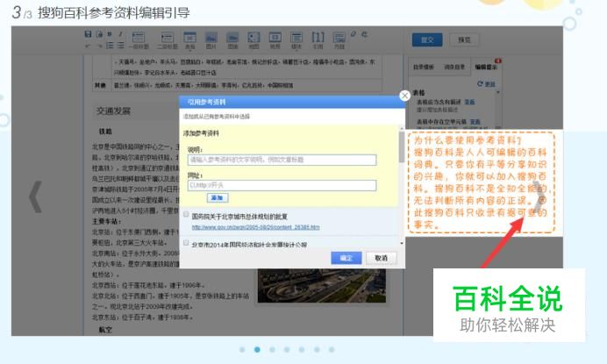Click 取消 to cancel the dialog
The width and height of the screenshot is (607, 364).
click(382, 258)
